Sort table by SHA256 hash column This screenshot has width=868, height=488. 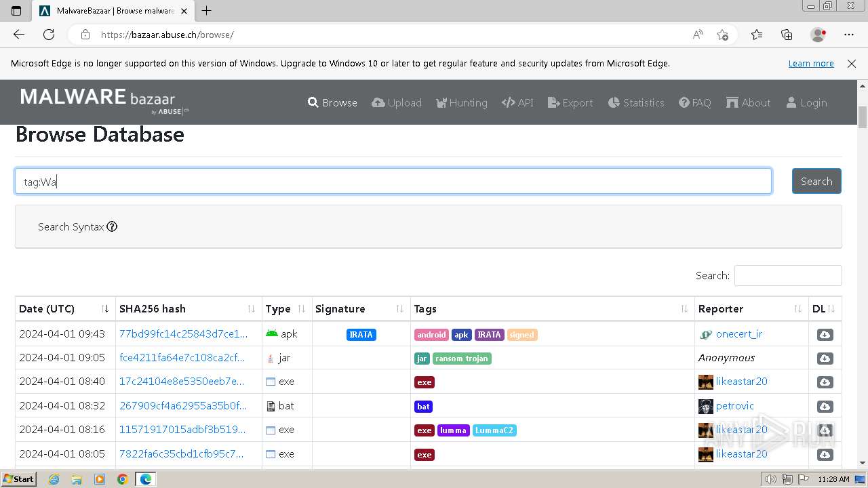189,308
